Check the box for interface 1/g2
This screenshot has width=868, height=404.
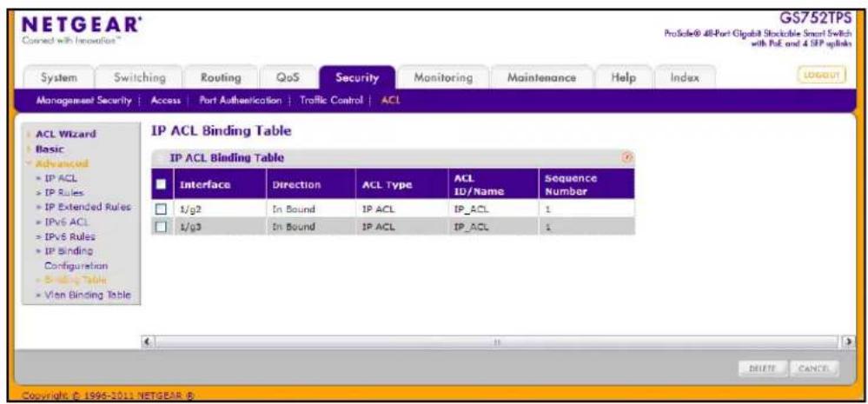(161, 210)
